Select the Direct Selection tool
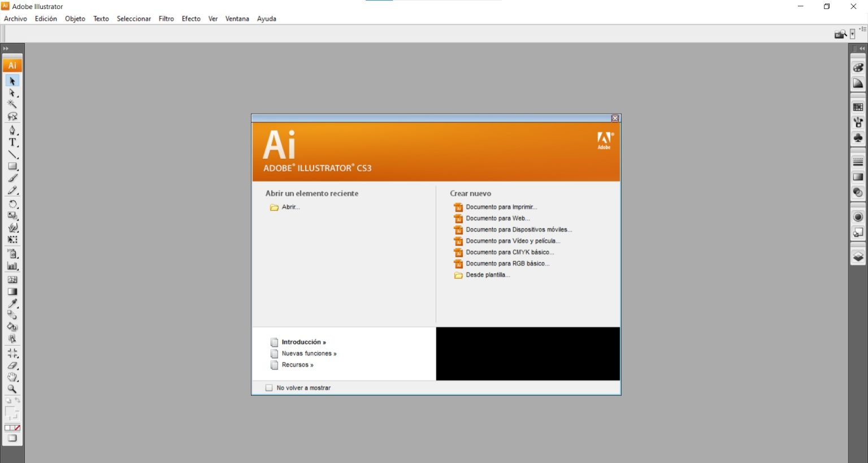 coord(12,93)
